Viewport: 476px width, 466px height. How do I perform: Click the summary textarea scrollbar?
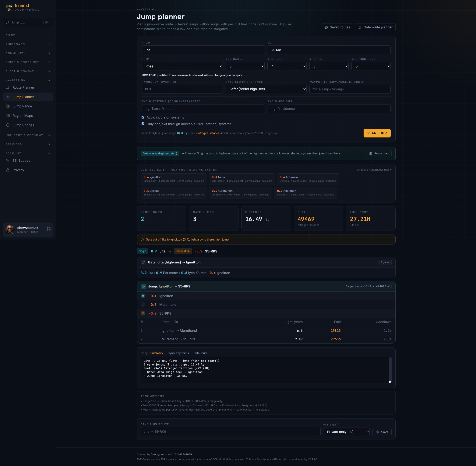click(x=390, y=368)
